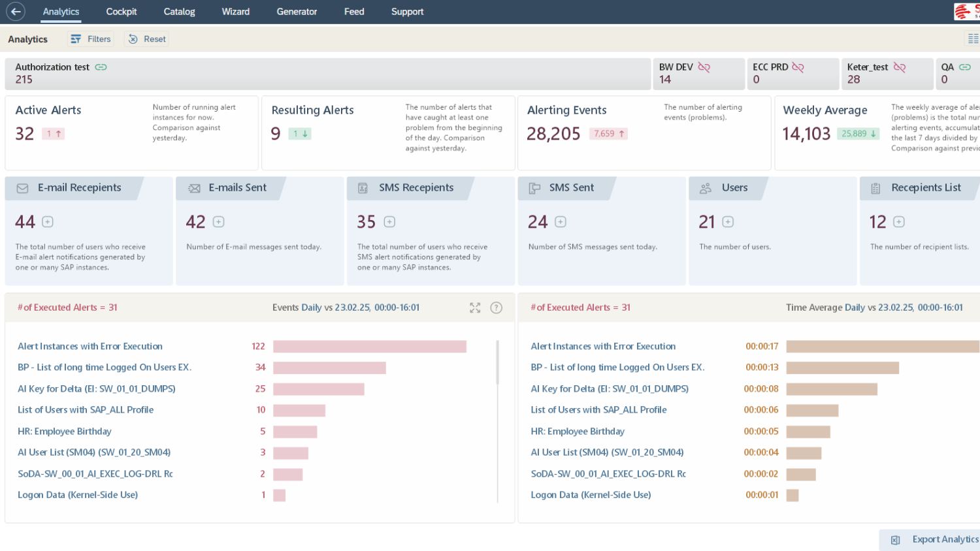Viewport: 980px width, 551px height.
Task: Toggle connection icon on ECC PRD system
Action: tap(798, 67)
